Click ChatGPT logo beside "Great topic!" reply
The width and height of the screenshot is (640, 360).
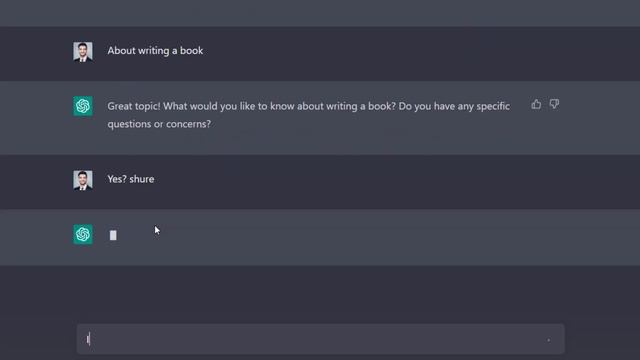click(x=83, y=106)
